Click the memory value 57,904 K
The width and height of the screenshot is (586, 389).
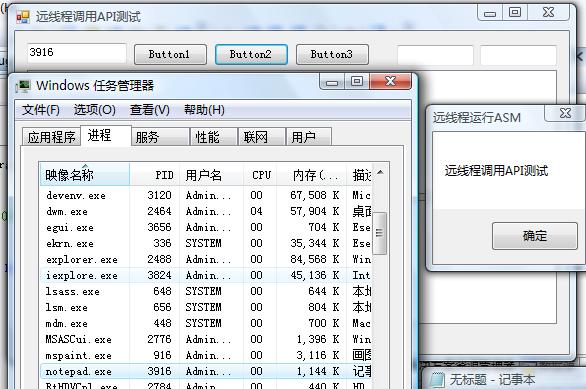[315, 211]
